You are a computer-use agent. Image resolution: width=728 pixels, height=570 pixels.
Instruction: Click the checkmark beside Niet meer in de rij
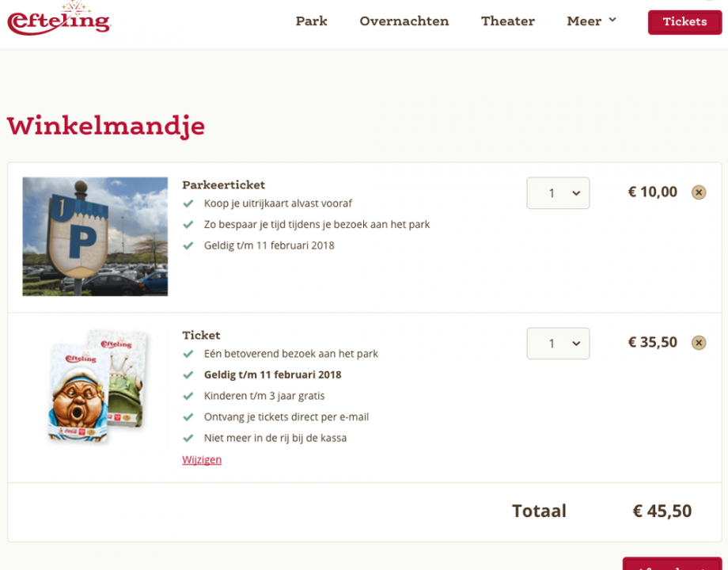pos(188,438)
